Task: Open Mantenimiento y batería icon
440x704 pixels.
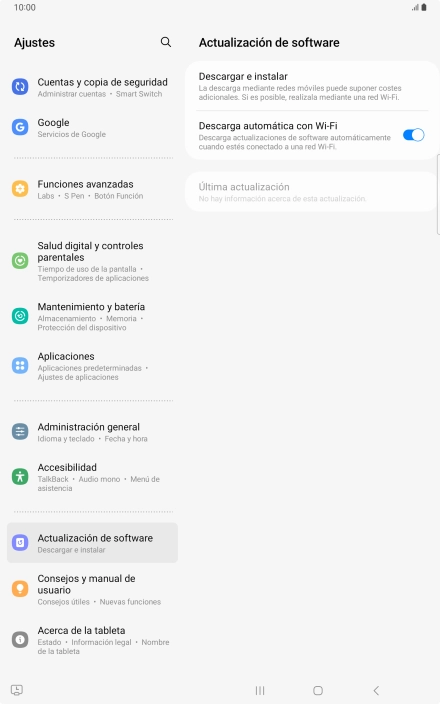Action: (20, 316)
